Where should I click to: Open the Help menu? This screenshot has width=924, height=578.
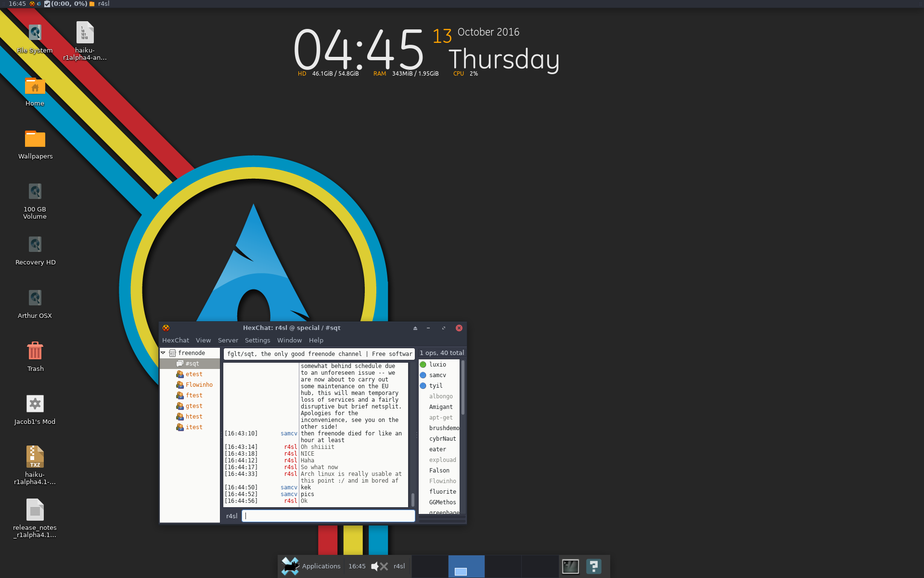point(316,340)
